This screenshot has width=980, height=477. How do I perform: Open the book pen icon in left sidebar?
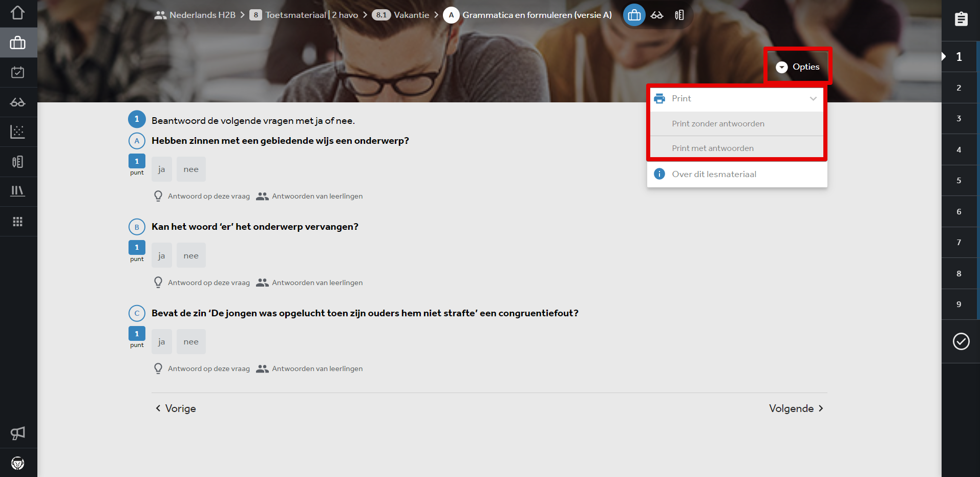point(17,162)
